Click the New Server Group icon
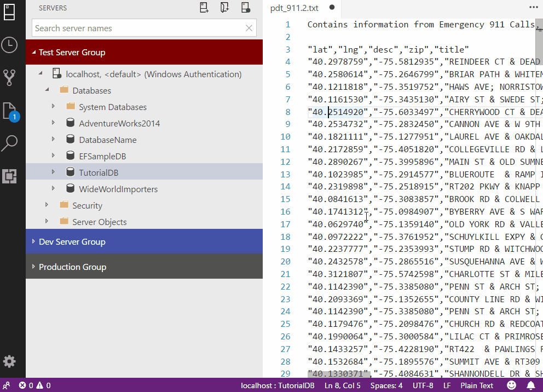The width and height of the screenshot is (543, 392). (224, 8)
